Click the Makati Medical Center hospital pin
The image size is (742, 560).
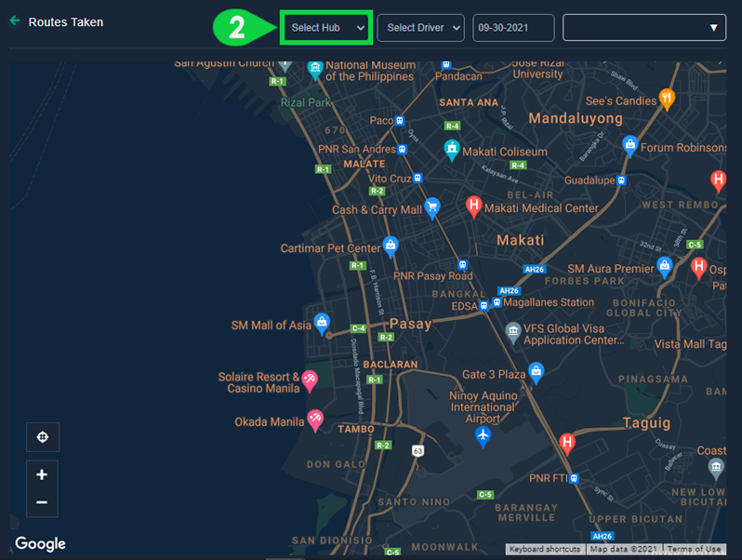(x=473, y=207)
